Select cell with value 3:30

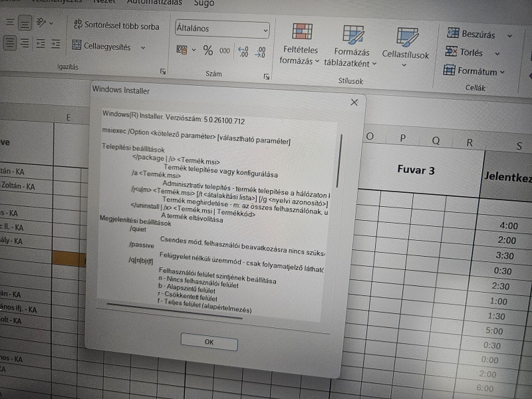click(505, 255)
